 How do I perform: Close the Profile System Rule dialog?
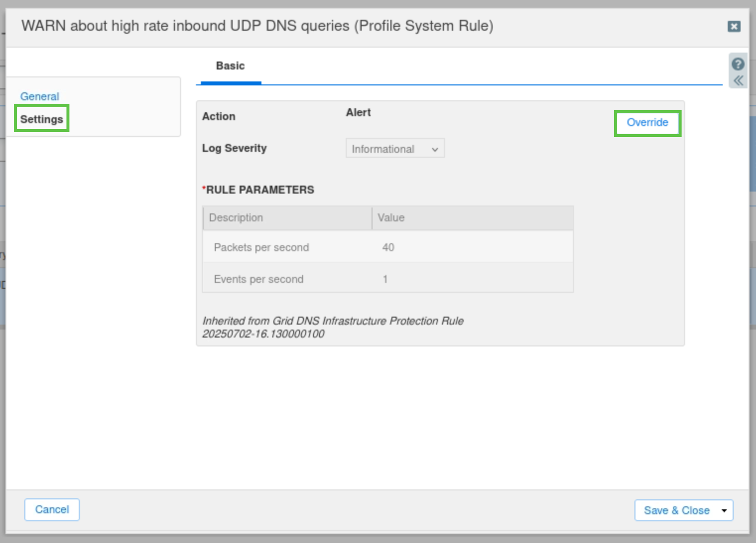click(x=734, y=26)
